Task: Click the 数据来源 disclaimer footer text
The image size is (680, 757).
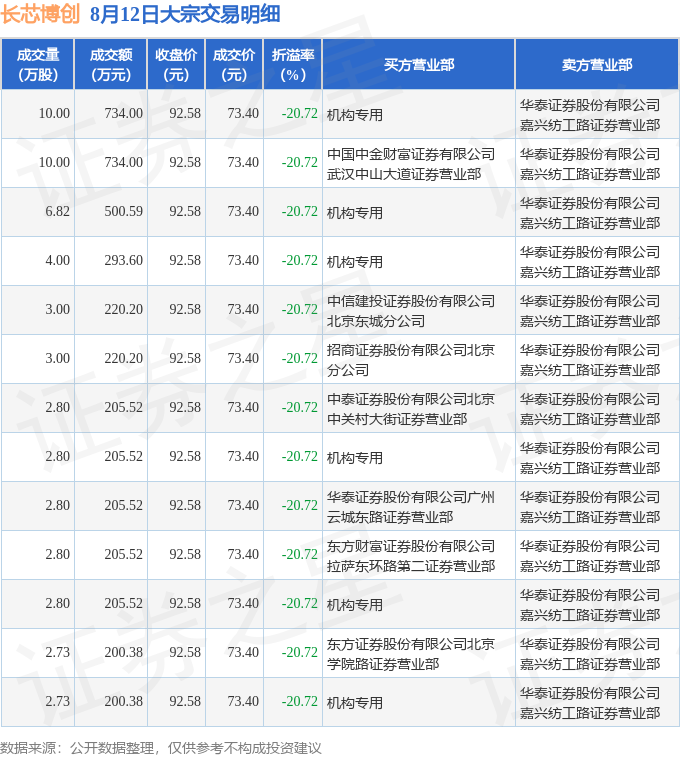Action: [x=161, y=748]
